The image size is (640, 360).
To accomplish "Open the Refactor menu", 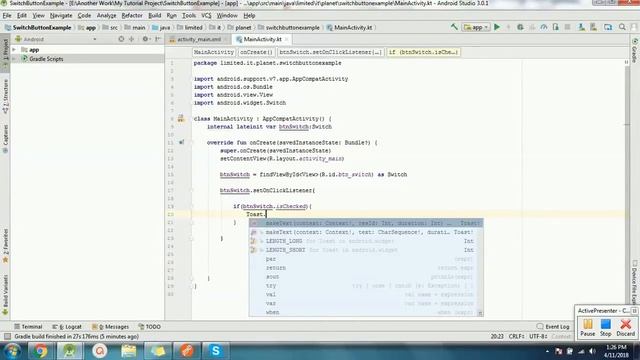I will coord(132,16).
